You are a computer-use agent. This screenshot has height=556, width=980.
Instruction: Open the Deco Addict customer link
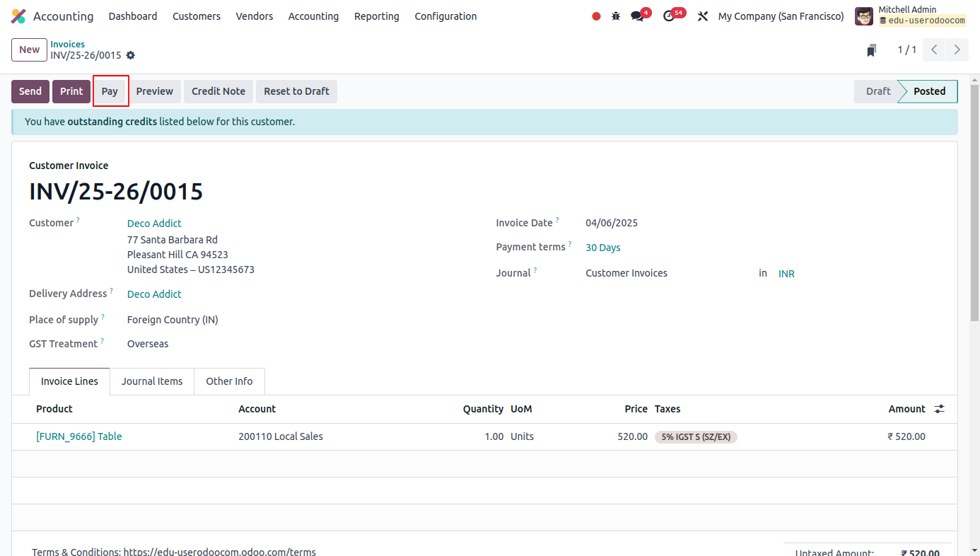coord(154,224)
